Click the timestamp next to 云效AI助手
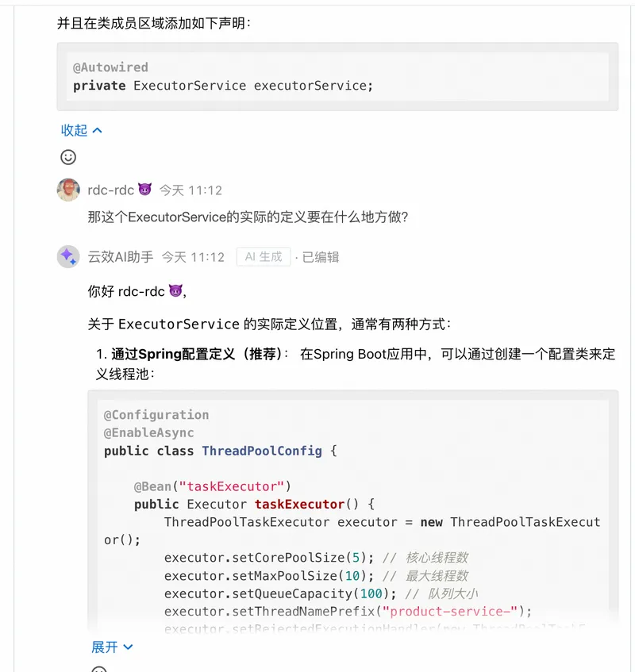635x672 pixels. point(193,257)
